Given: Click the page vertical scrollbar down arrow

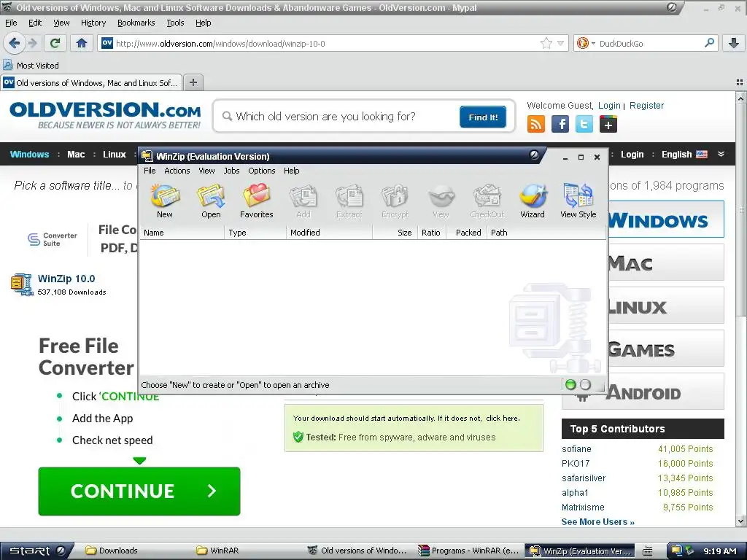Looking at the screenshot, I should 741,521.
